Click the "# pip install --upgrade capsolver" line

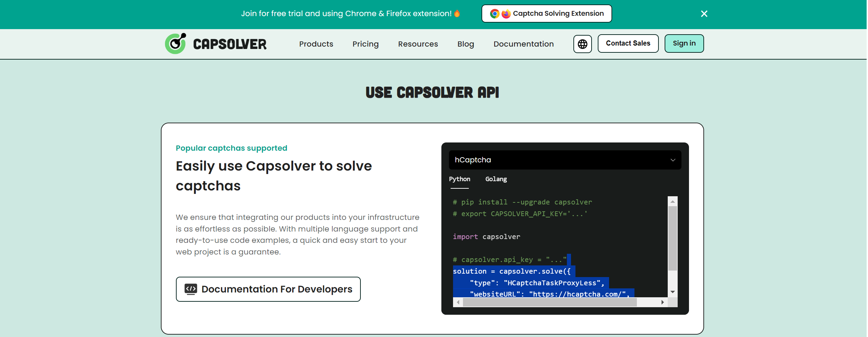[x=522, y=202]
